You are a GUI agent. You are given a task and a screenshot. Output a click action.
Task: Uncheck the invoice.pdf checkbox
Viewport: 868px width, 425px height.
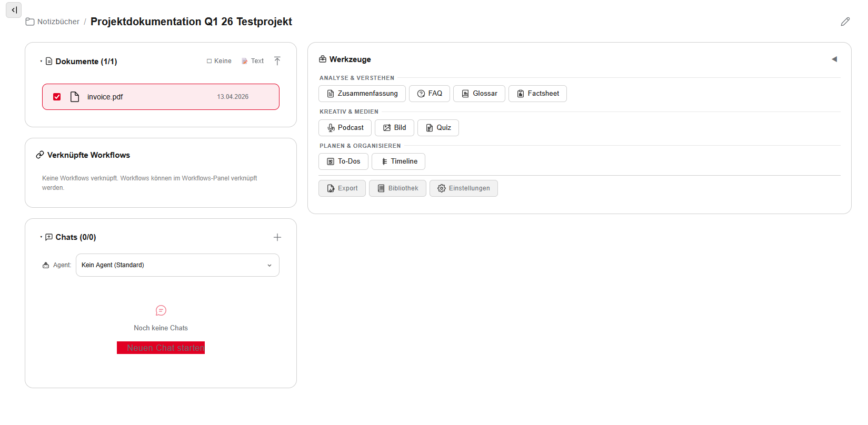(x=57, y=97)
